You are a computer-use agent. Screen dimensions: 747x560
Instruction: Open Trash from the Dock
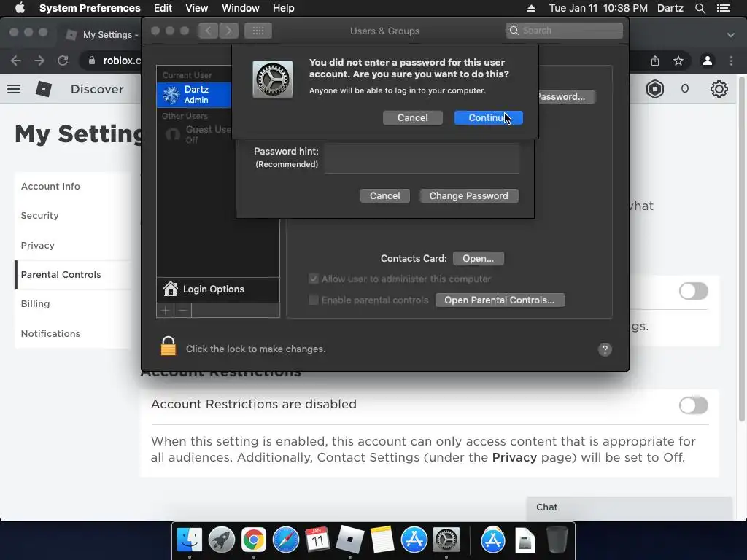[557, 540]
